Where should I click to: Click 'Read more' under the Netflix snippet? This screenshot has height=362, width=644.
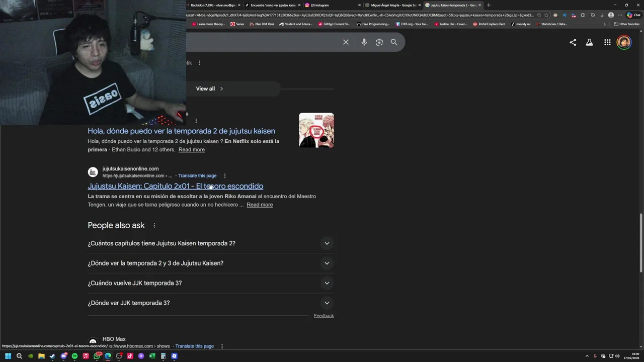coord(191,150)
